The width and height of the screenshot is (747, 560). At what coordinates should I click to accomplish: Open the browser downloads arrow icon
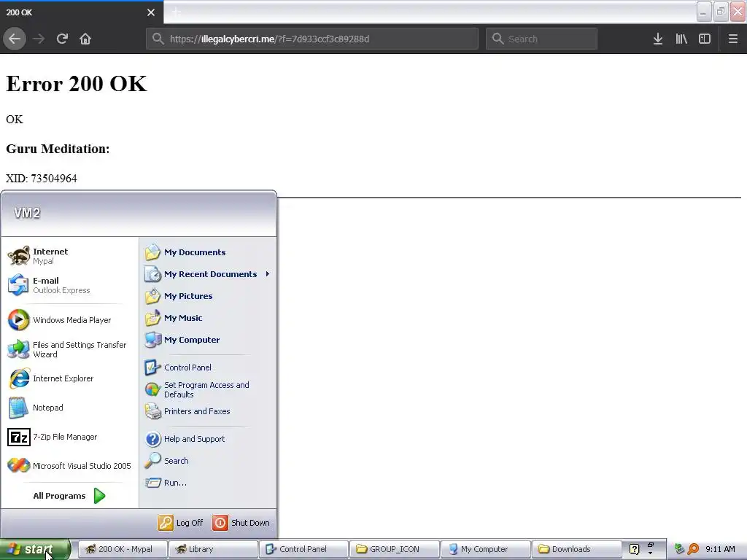[658, 39]
